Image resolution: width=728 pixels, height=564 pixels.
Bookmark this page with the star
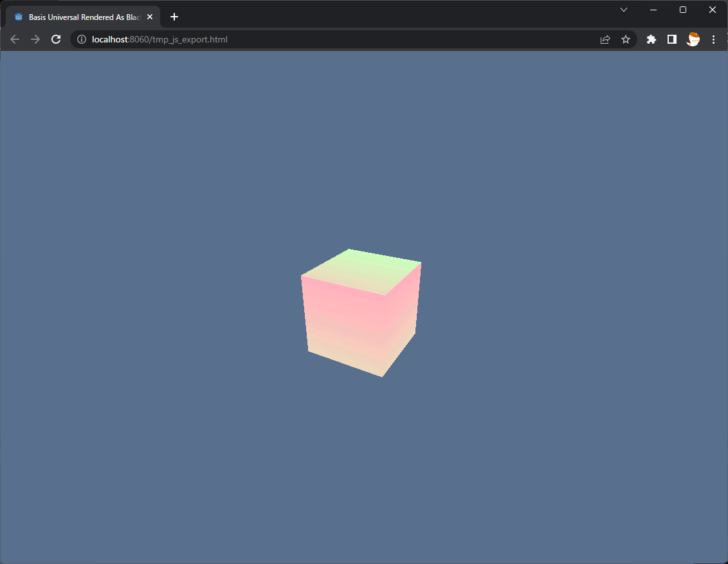pyautogui.click(x=626, y=39)
